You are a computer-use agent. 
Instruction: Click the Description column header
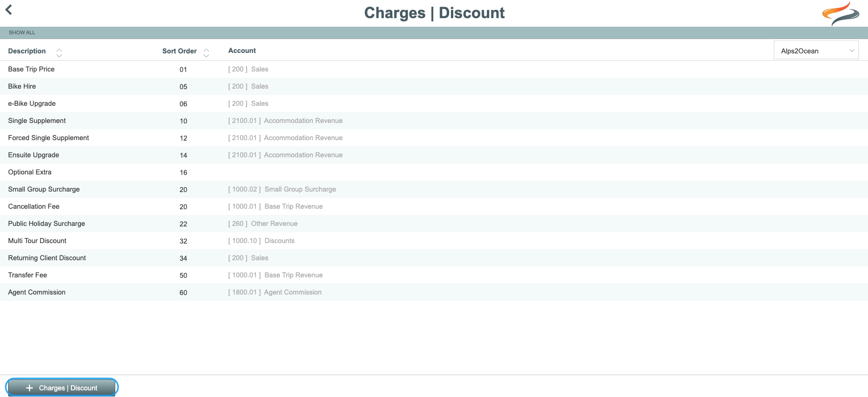point(27,51)
